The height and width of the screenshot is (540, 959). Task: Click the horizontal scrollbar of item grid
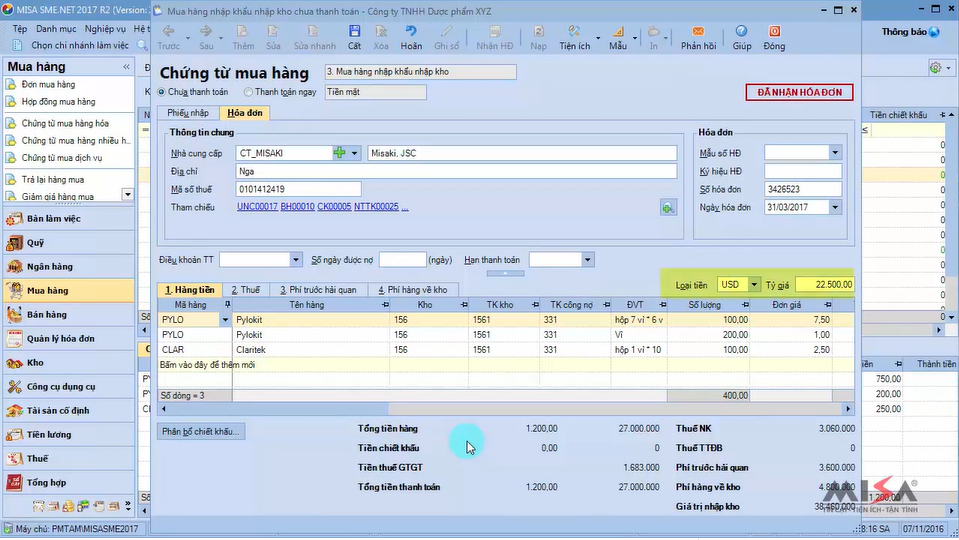[x=505, y=409]
